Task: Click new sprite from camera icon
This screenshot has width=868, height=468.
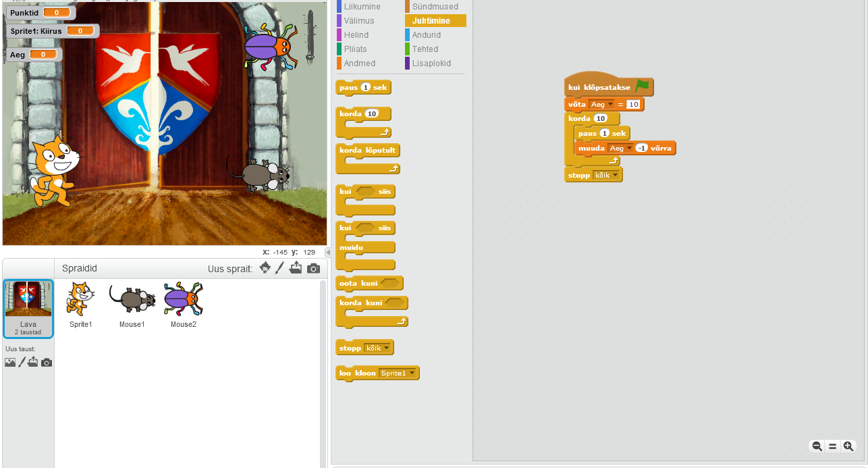Action: tap(313, 268)
